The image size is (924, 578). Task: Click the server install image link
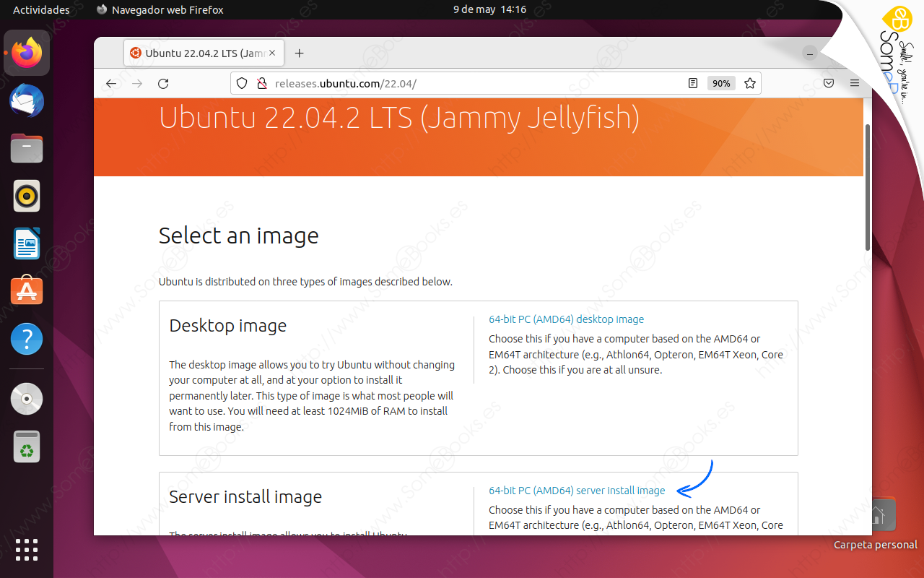tap(577, 490)
